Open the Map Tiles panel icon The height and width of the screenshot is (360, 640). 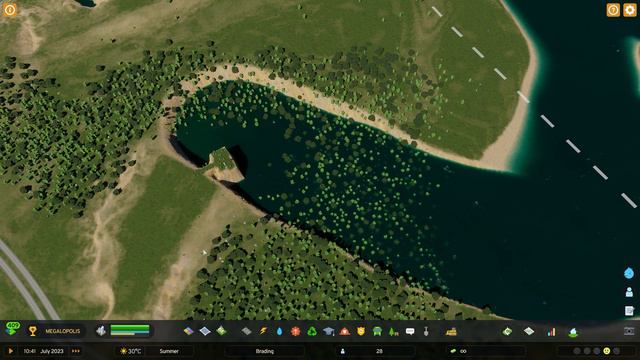coord(529,331)
